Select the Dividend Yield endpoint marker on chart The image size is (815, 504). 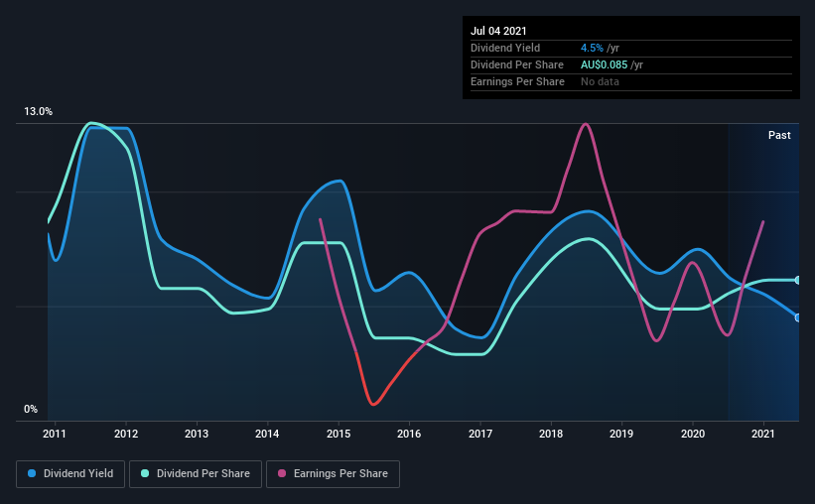pyautogui.click(x=798, y=317)
